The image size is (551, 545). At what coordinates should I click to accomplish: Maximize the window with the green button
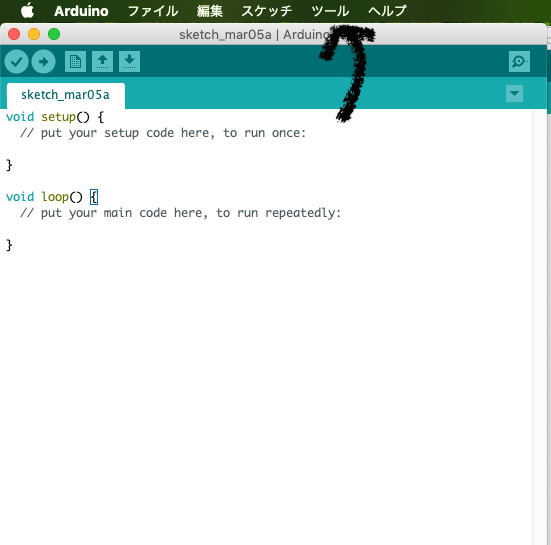pyautogui.click(x=54, y=34)
